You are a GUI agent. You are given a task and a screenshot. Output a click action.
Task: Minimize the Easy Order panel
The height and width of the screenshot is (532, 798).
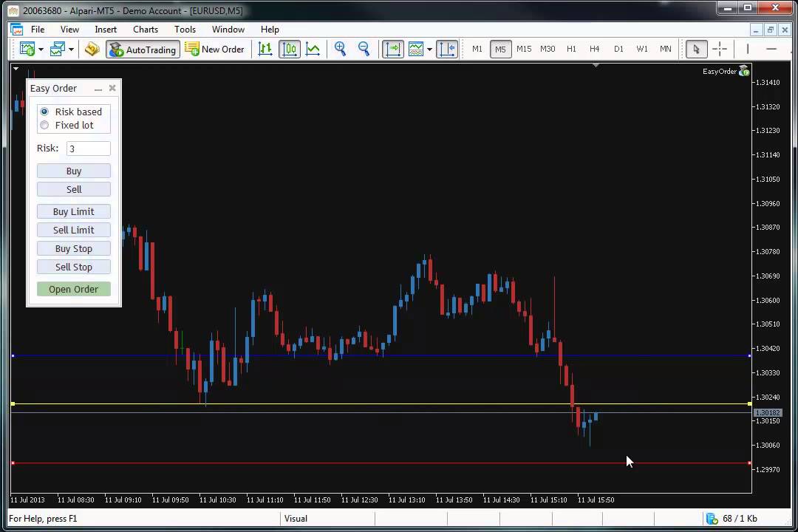click(98, 89)
